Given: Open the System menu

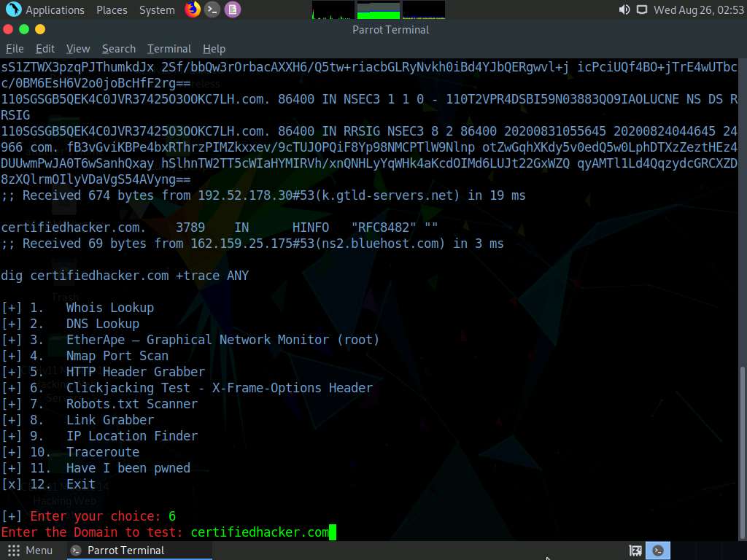Looking at the screenshot, I should [157, 10].
